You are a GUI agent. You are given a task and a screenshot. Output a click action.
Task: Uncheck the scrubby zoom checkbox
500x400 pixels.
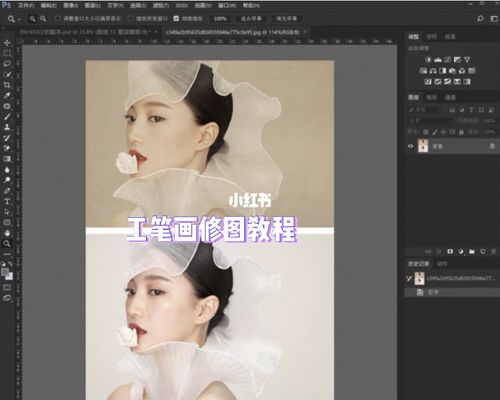click(x=176, y=19)
